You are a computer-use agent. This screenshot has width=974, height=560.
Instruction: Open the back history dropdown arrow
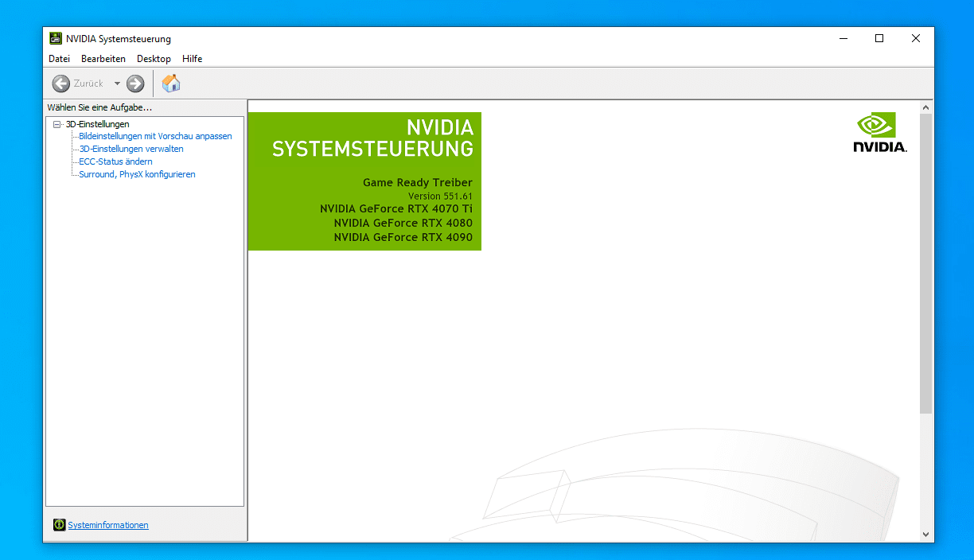pyautogui.click(x=117, y=84)
